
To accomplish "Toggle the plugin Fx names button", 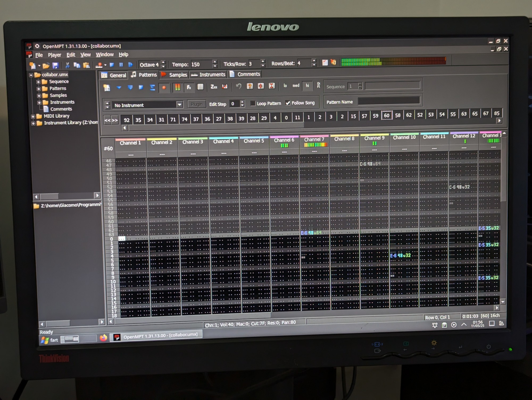I will (189, 87).
